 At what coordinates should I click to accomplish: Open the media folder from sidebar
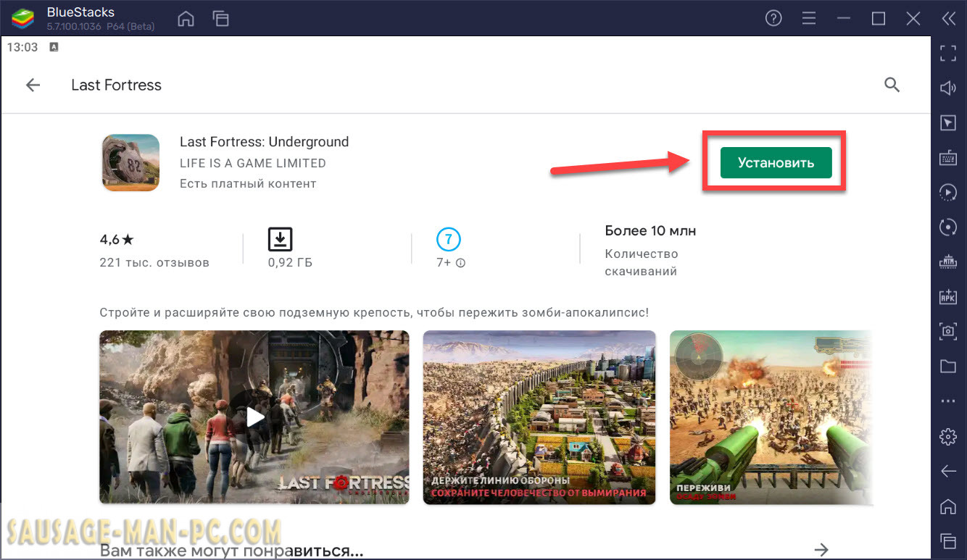[x=948, y=366]
